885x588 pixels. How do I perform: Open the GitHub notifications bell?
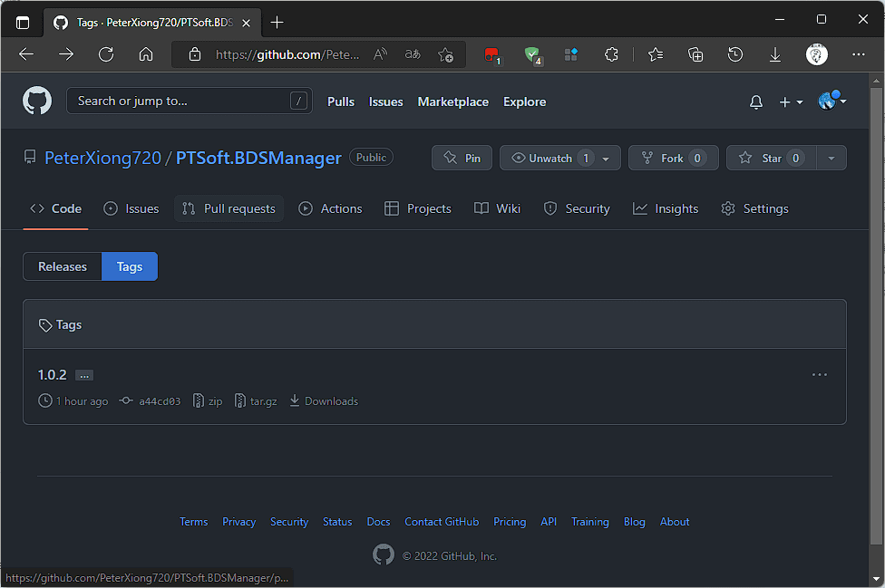(755, 102)
